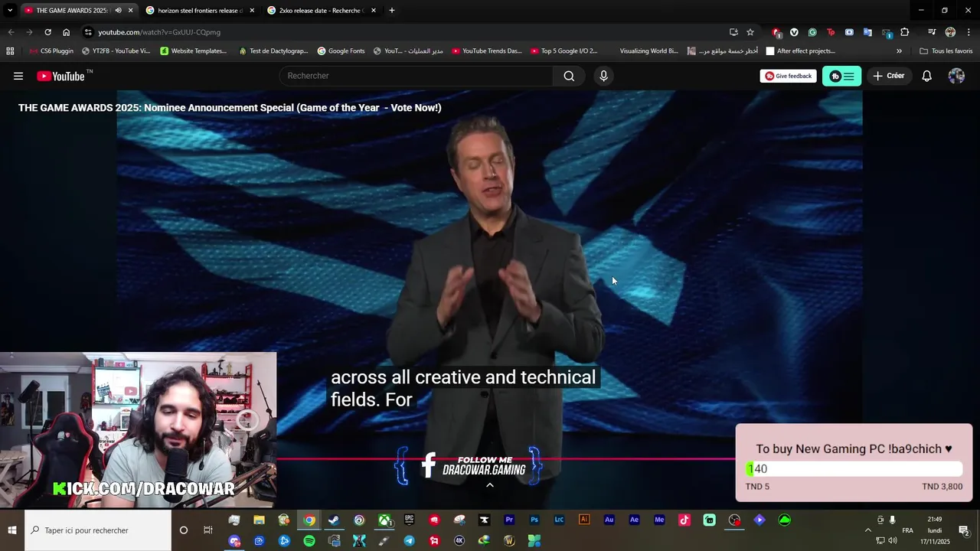Open Telegram from the taskbar
Viewport: 980px width, 551px height.
pos(410,541)
